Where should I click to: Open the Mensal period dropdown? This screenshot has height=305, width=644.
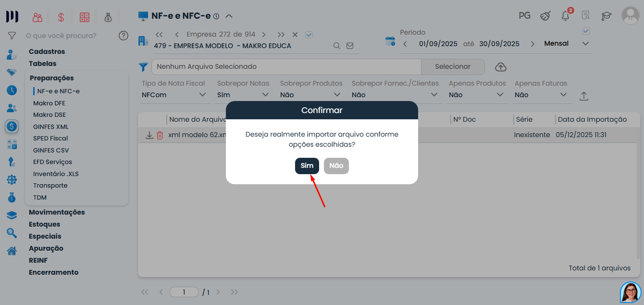pos(567,44)
